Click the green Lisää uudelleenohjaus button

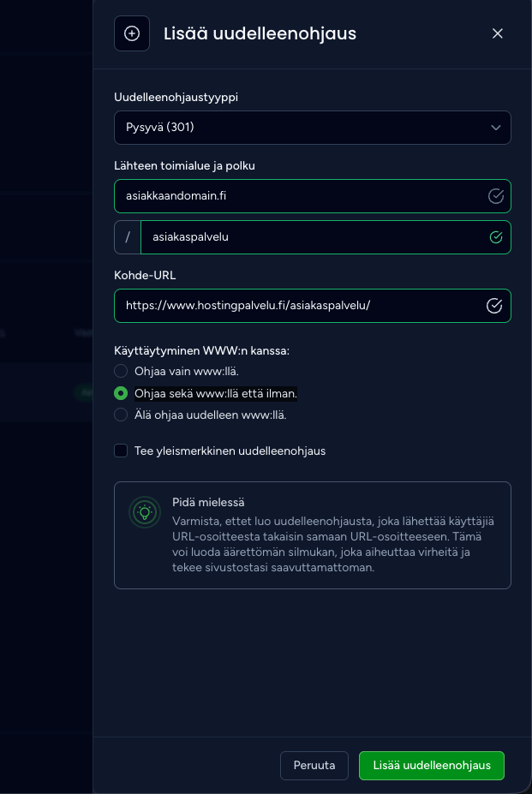[432, 765]
